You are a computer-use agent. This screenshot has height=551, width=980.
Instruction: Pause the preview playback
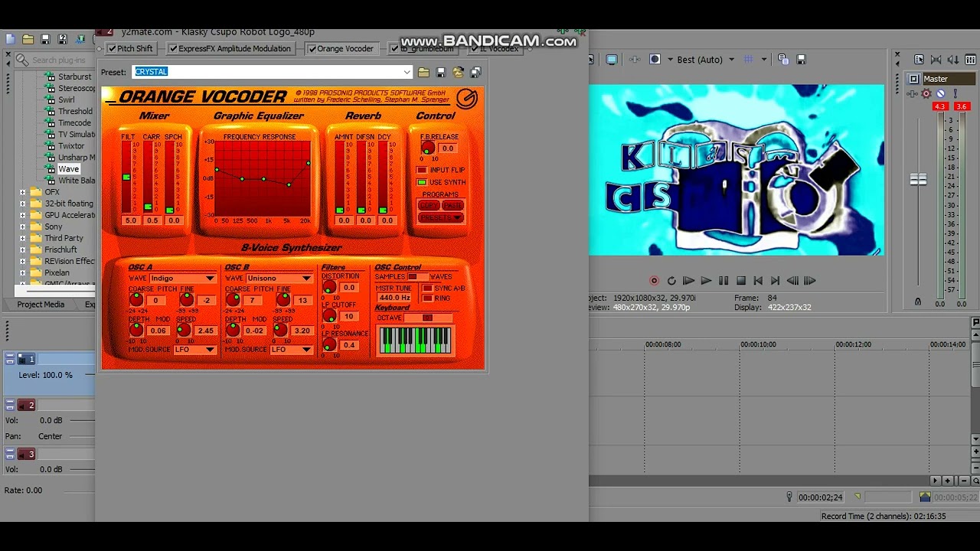click(724, 281)
